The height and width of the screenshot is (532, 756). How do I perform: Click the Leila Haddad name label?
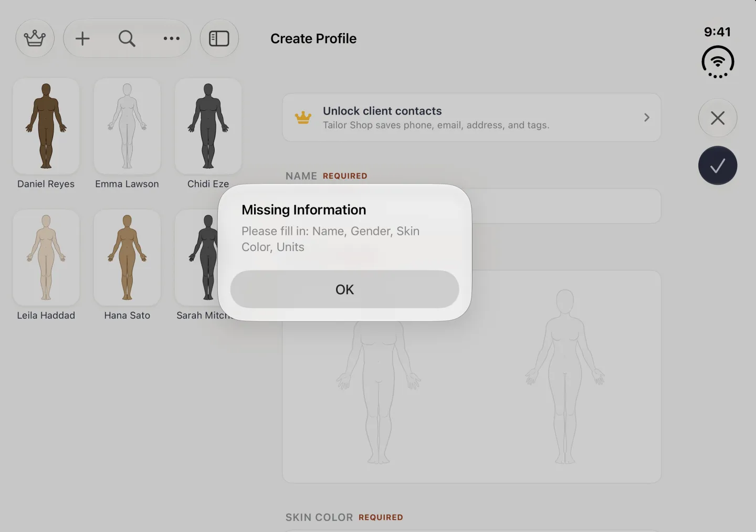click(x=46, y=315)
